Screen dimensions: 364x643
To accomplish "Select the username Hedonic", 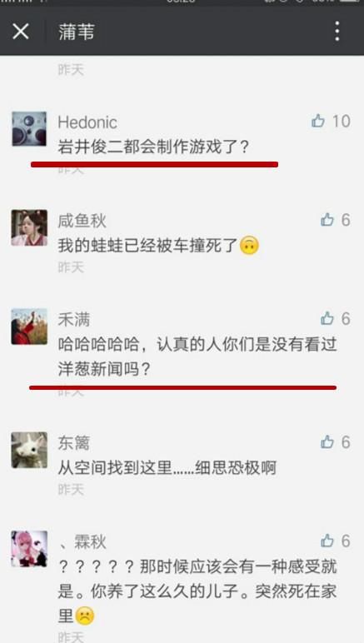I will point(87,122).
